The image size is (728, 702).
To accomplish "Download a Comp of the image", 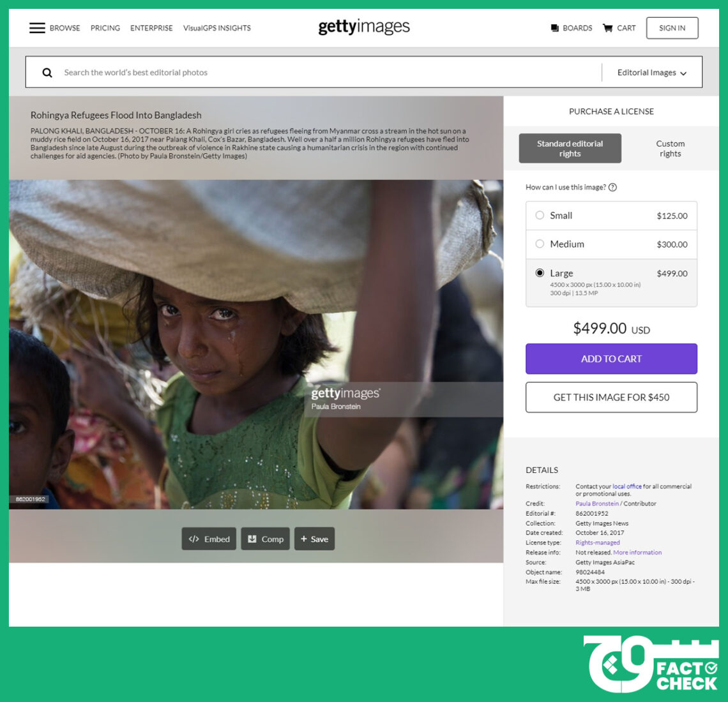I will [265, 539].
